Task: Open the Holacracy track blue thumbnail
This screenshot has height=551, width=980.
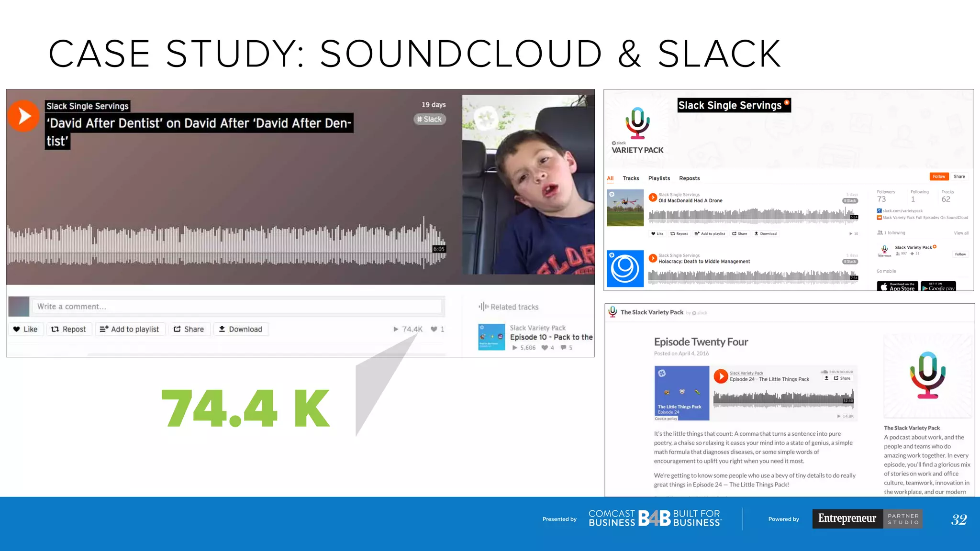Action: pyautogui.click(x=625, y=268)
